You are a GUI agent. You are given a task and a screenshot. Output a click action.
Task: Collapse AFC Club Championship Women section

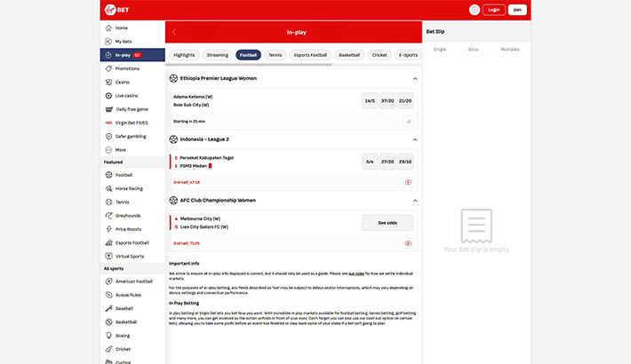pos(415,201)
